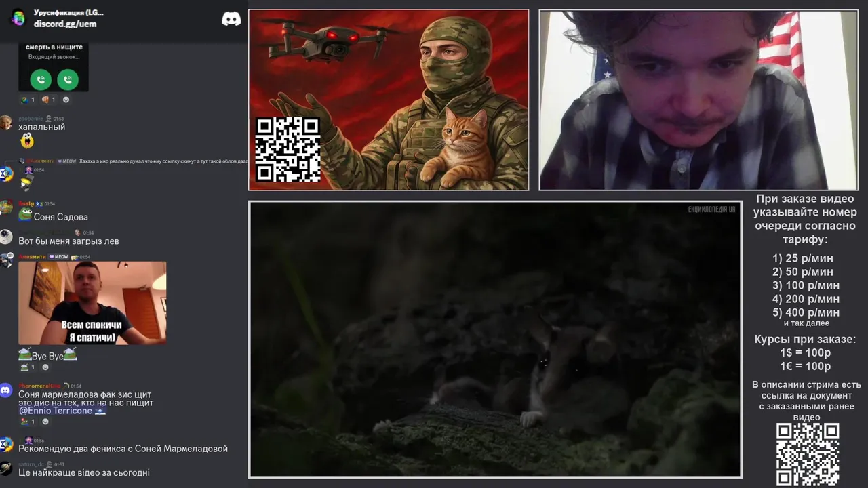This screenshot has width=868, height=488.
Task: Click the goobamie username
Action: 31,119
